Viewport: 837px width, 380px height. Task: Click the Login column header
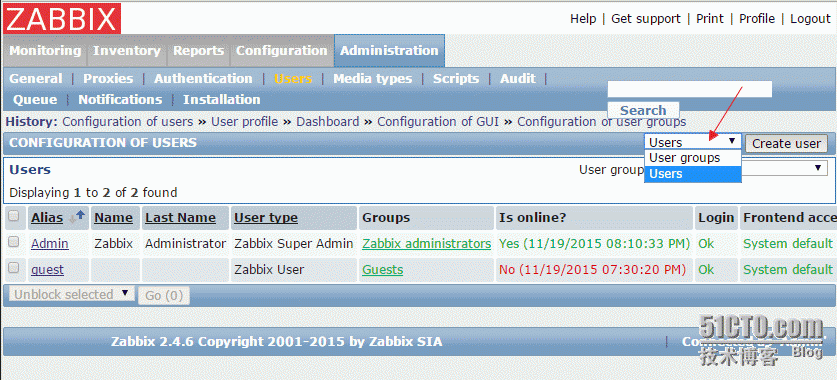click(716, 218)
